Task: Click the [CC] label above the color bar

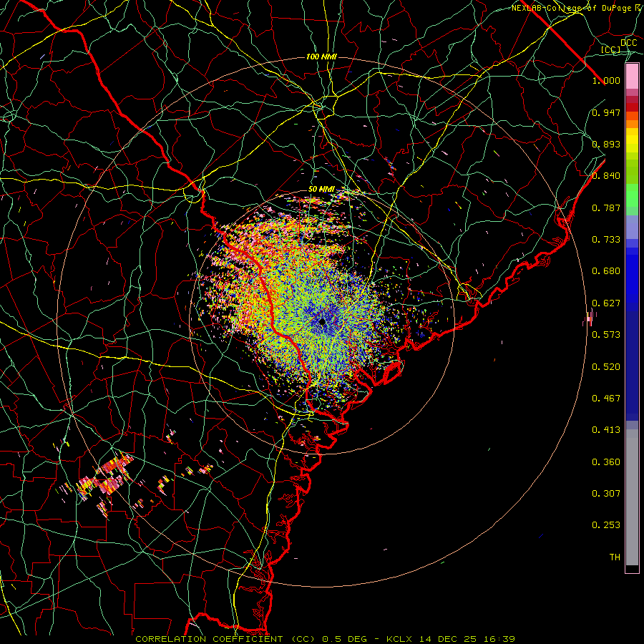Action: [x=611, y=49]
